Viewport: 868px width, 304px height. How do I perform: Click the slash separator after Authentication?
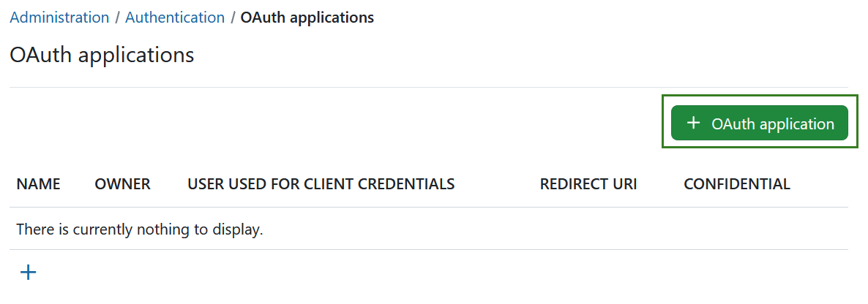coord(233,18)
